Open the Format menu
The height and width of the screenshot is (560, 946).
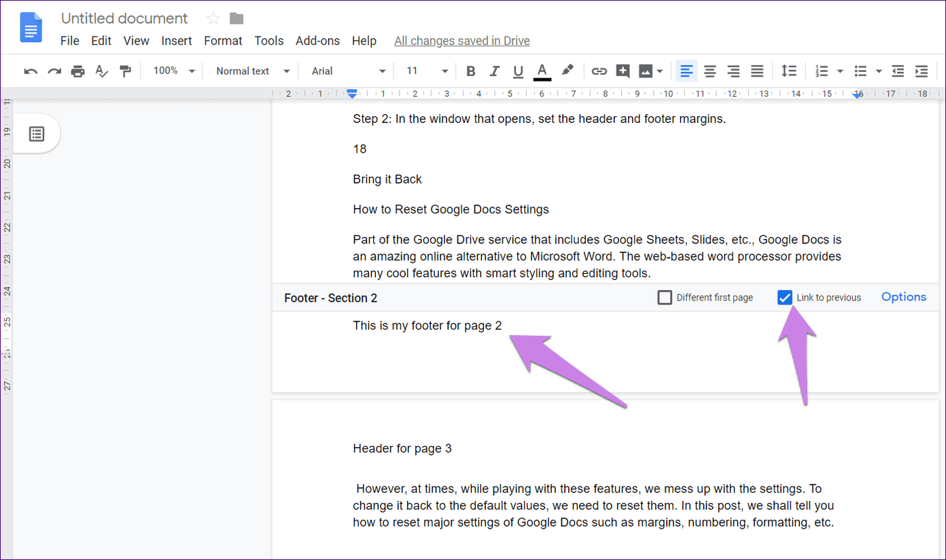pos(223,41)
